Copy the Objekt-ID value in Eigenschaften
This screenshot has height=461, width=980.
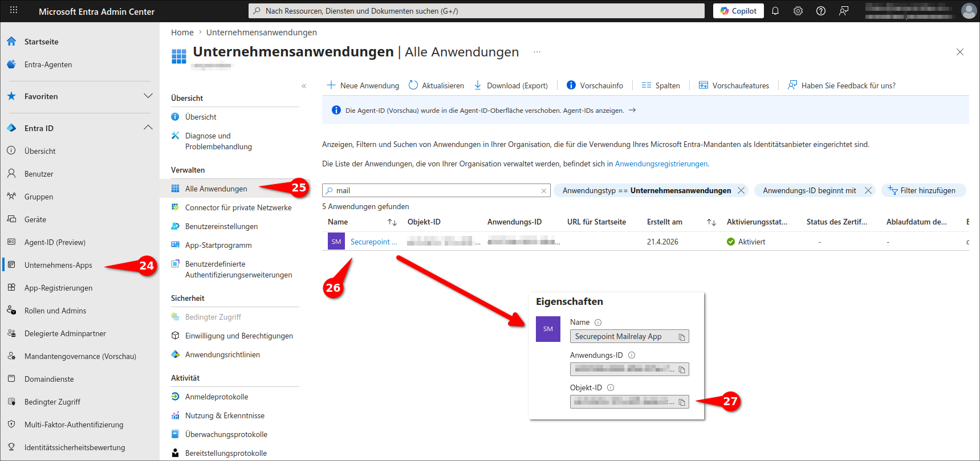681,402
